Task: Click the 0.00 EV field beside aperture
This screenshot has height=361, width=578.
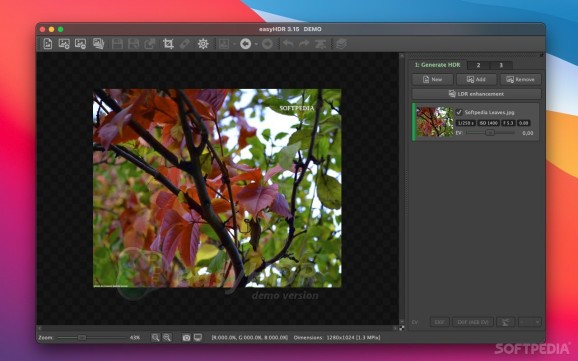Action: coord(524,123)
